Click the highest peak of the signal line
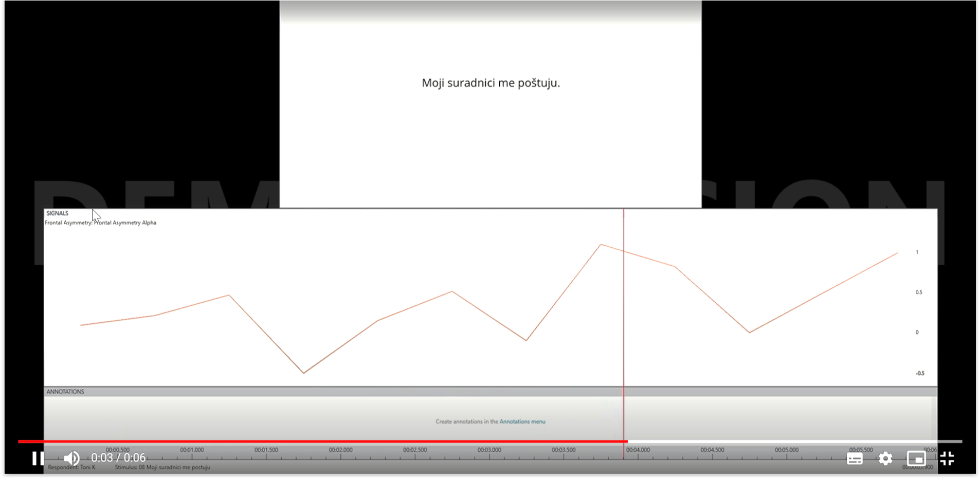This screenshot has height=478, width=980. point(601,245)
